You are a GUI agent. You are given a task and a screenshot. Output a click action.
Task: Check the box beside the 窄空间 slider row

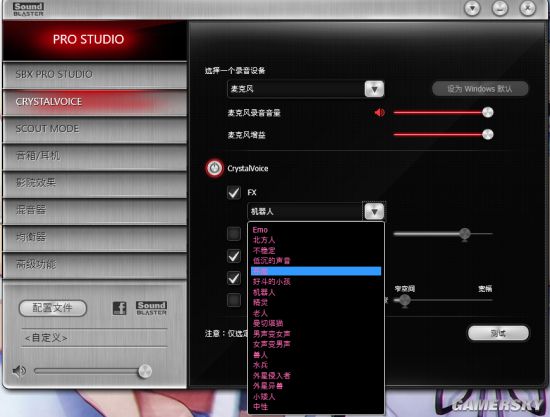point(234,300)
